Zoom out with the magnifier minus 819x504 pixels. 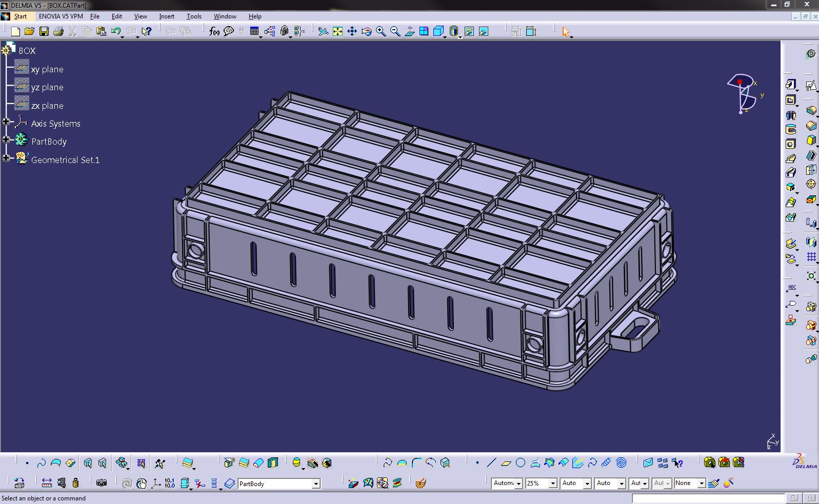pos(395,32)
